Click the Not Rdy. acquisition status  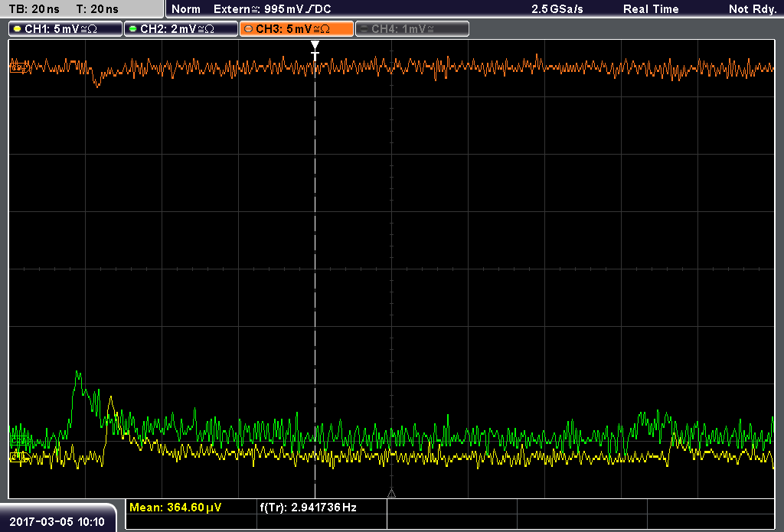752,9
